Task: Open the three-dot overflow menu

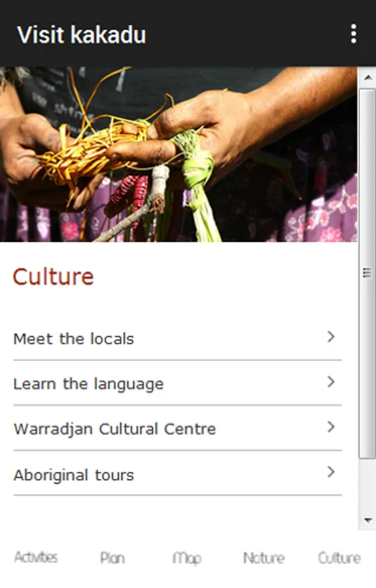Action: pyautogui.click(x=354, y=34)
